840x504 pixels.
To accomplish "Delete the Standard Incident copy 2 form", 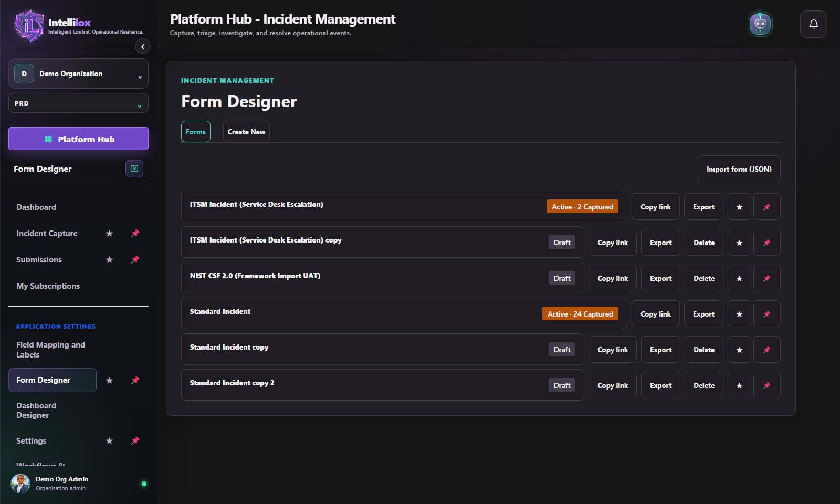I will pos(704,385).
